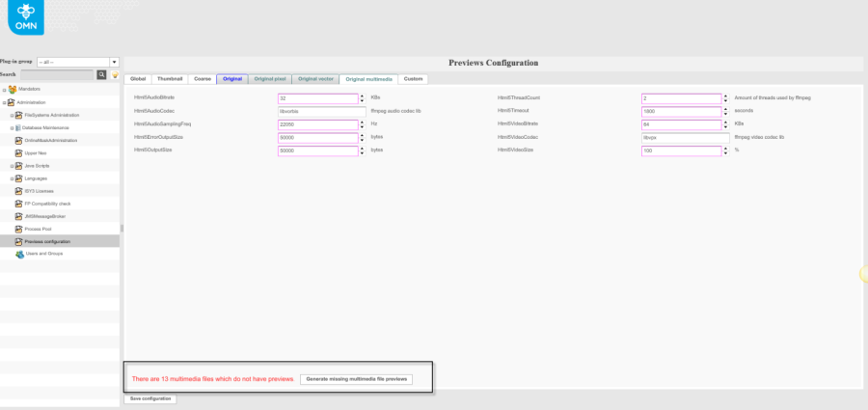868x410 pixels.
Task: Click the OMN bee logo
Action: tap(26, 16)
